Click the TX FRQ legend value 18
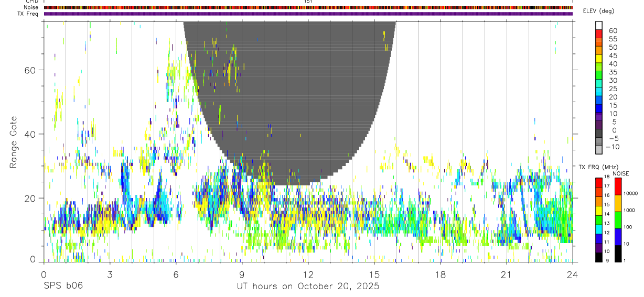 tap(607, 177)
